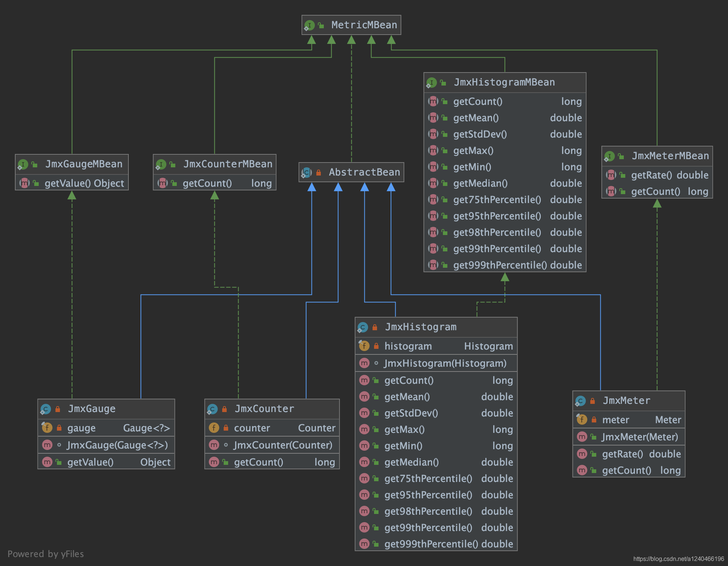The height and width of the screenshot is (566, 728).
Task: Click the Powered by yFiles label
Action: point(46,554)
